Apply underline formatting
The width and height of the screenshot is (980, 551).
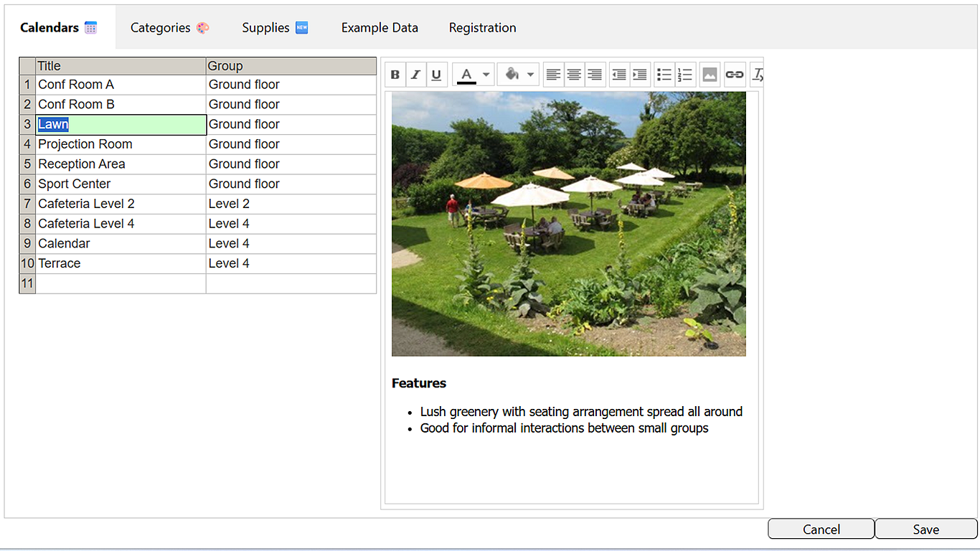[436, 74]
